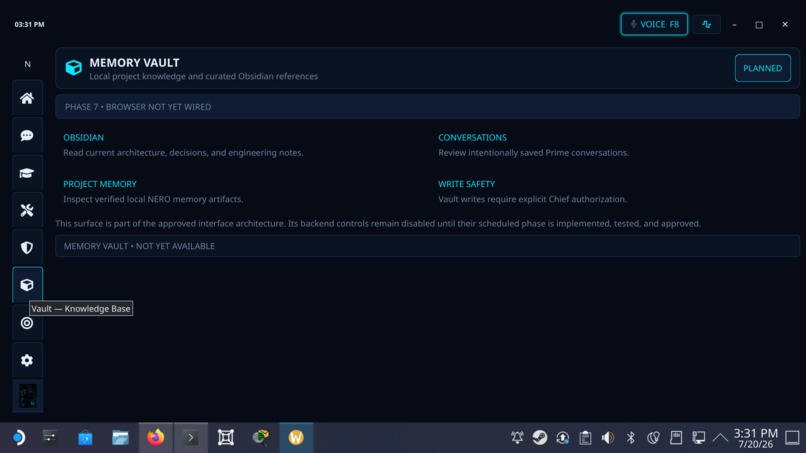Image resolution: width=806 pixels, height=453 pixels.
Task: Minimize the window
Action: tap(735, 25)
